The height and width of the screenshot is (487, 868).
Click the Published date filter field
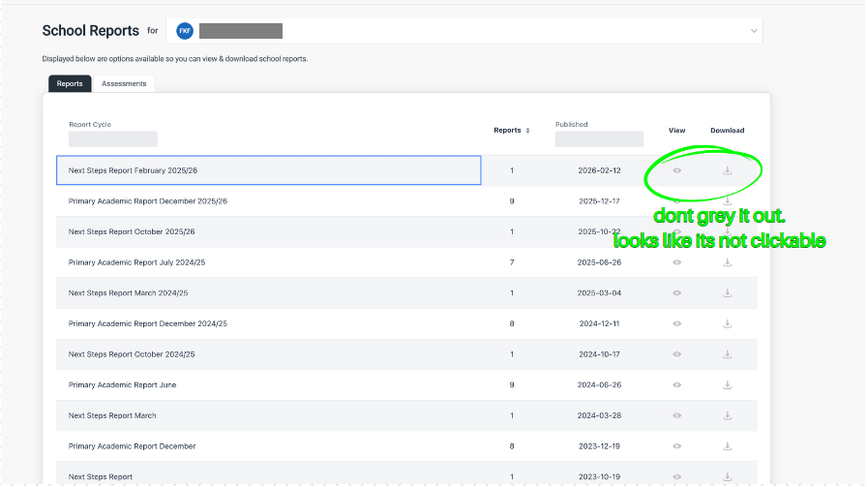pyautogui.click(x=599, y=139)
